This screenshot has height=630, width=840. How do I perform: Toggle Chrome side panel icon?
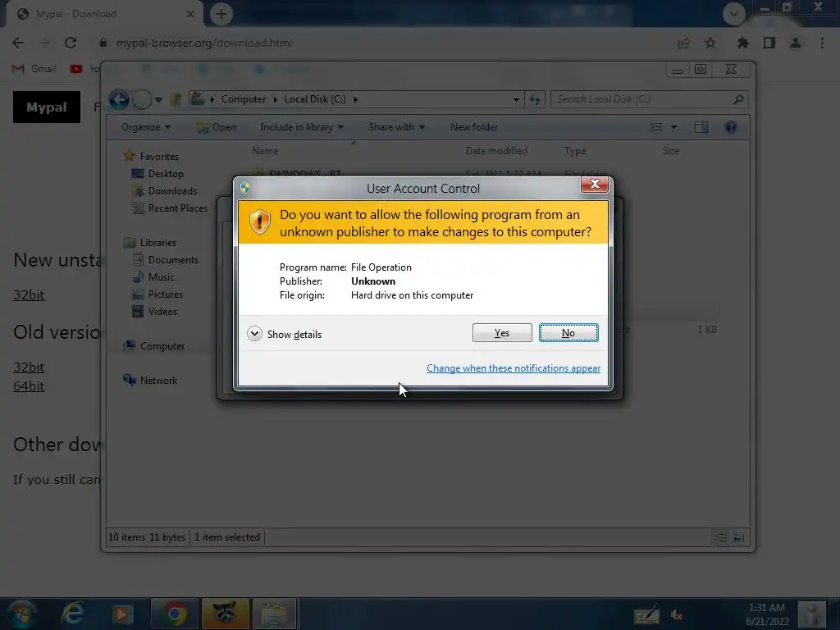[x=769, y=43]
